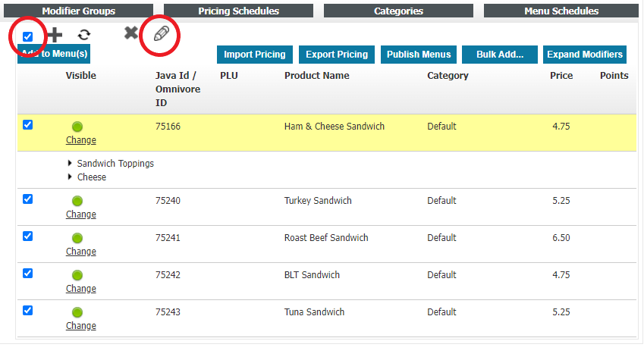This screenshot has width=644, height=360.
Task: Click ID 75240 cell
Action: (168, 201)
